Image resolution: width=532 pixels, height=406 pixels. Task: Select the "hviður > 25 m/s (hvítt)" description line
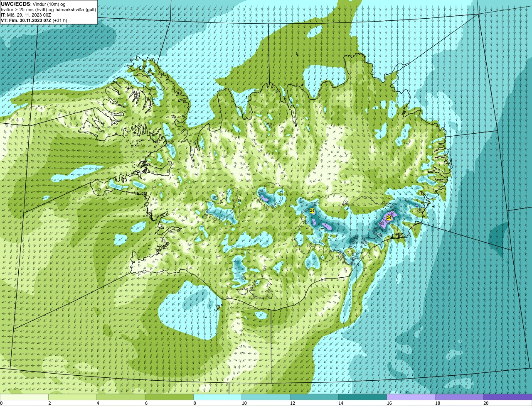click(x=49, y=10)
